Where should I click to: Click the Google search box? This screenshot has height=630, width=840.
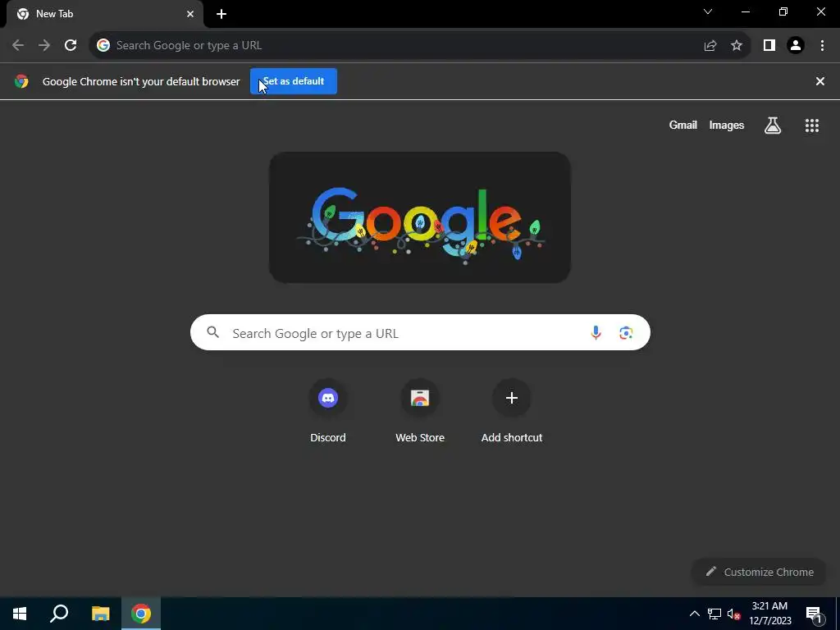pyautogui.click(x=420, y=333)
